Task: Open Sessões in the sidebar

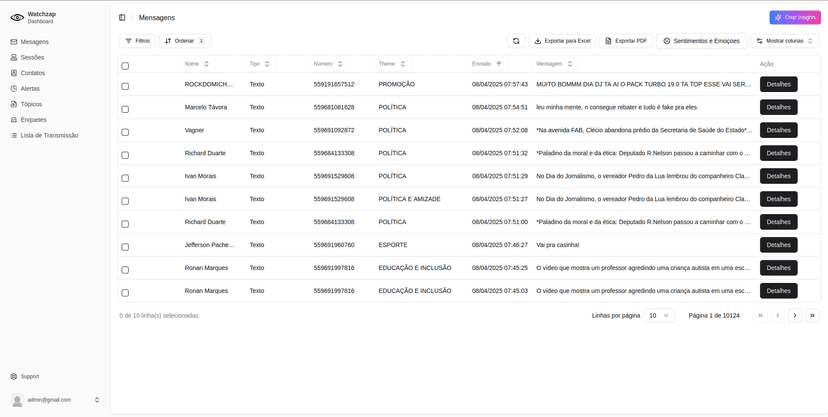Action: coord(32,57)
